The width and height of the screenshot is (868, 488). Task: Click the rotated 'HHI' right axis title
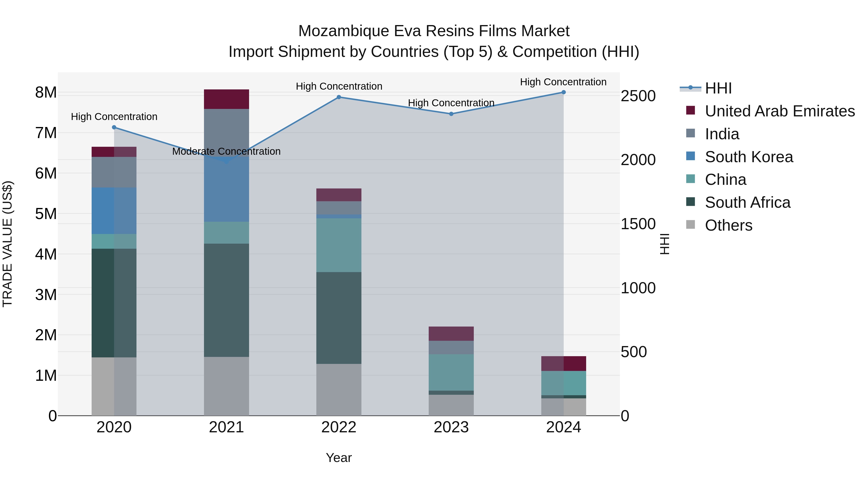[665, 244]
